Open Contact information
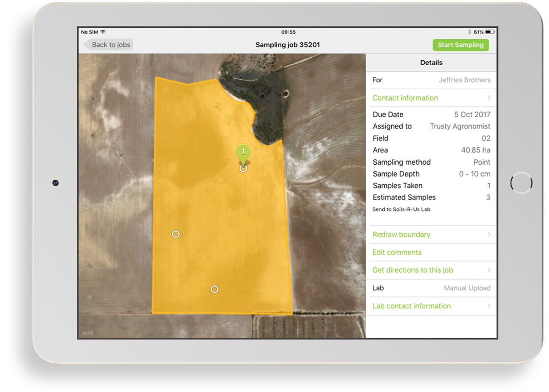Image resolution: width=549 pixels, height=392 pixels. pyautogui.click(x=431, y=98)
